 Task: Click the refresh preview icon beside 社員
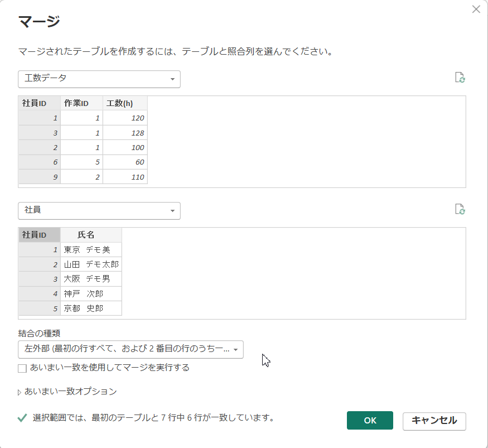460,209
